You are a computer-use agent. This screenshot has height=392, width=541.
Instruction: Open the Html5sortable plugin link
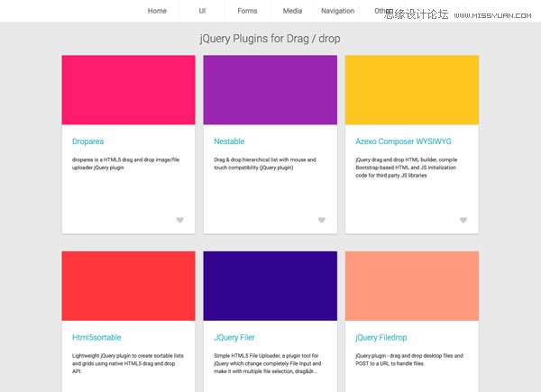coord(97,338)
